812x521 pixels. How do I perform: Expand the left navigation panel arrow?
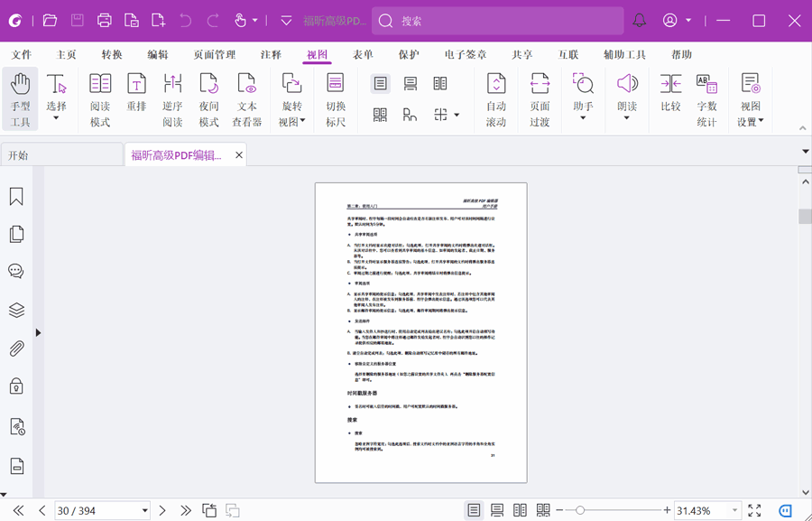click(38, 333)
